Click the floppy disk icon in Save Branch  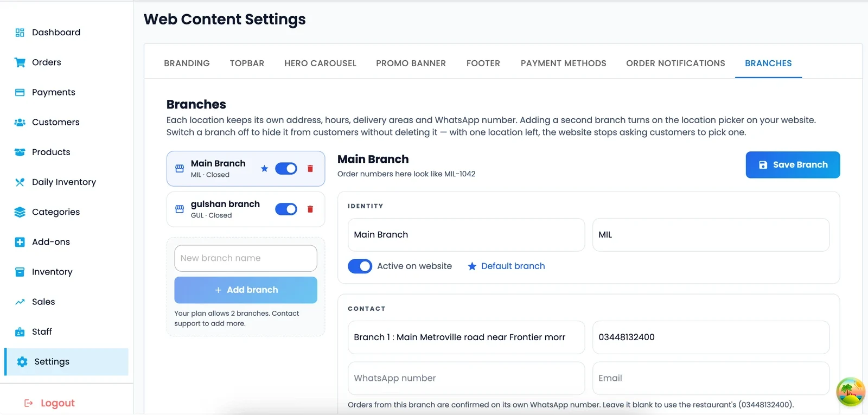pyautogui.click(x=763, y=165)
